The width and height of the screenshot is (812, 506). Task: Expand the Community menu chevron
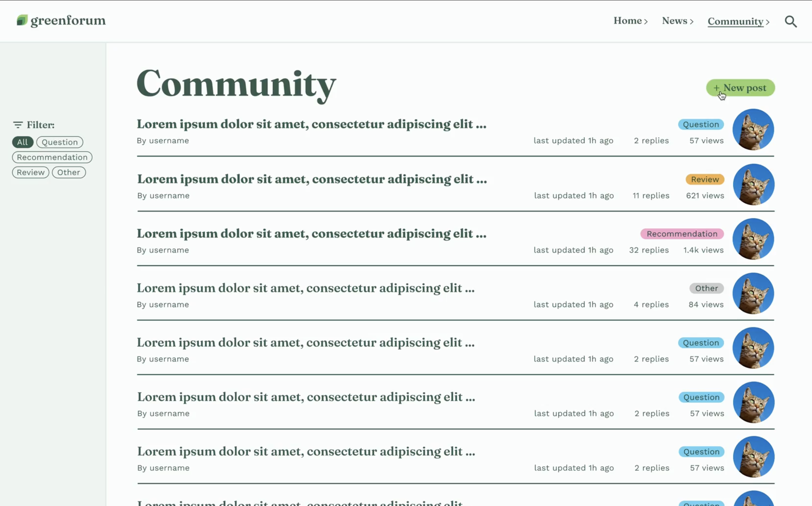(x=768, y=22)
